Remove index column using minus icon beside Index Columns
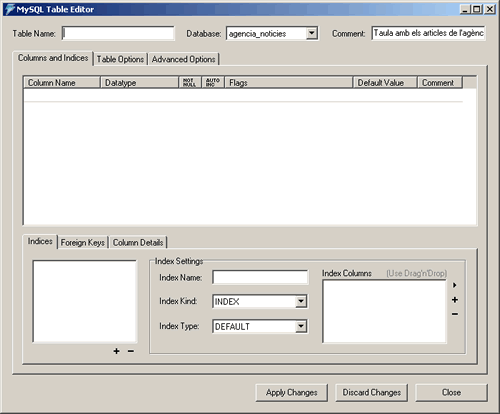Image resolution: width=500 pixels, height=414 pixels. pyautogui.click(x=455, y=314)
